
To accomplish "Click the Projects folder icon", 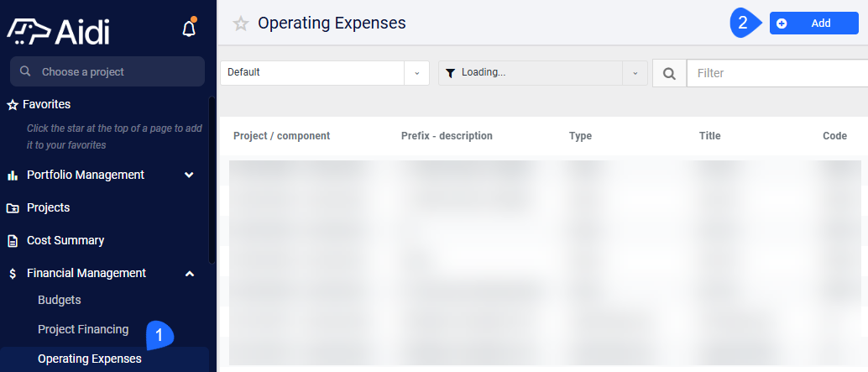I will (13, 208).
